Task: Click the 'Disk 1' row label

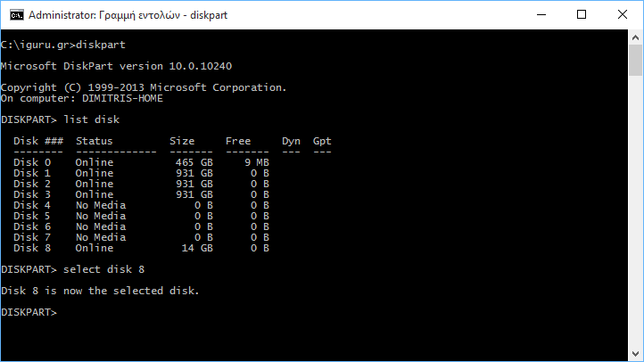Action: (x=32, y=173)
